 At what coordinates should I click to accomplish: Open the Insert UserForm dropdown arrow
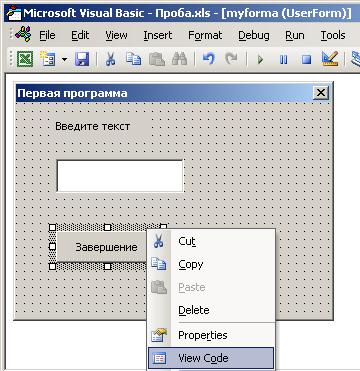pos(64,60)
